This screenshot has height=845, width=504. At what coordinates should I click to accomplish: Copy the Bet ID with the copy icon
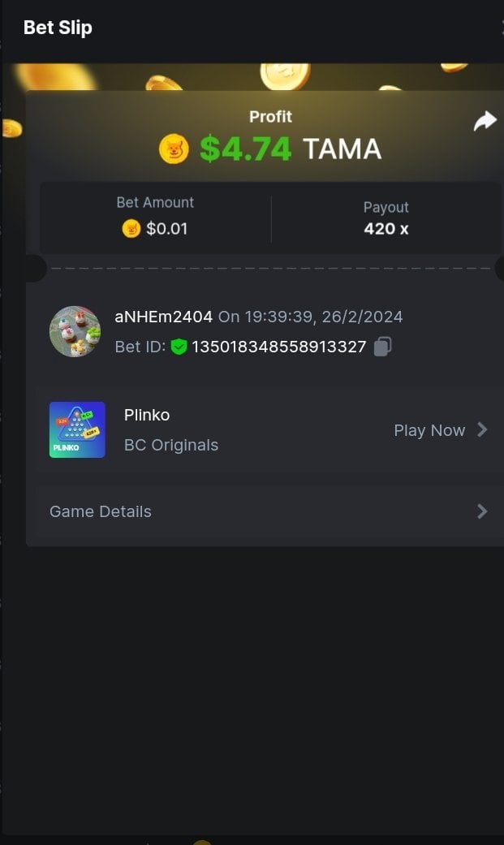pyautogui.click(x=383, y=347)
